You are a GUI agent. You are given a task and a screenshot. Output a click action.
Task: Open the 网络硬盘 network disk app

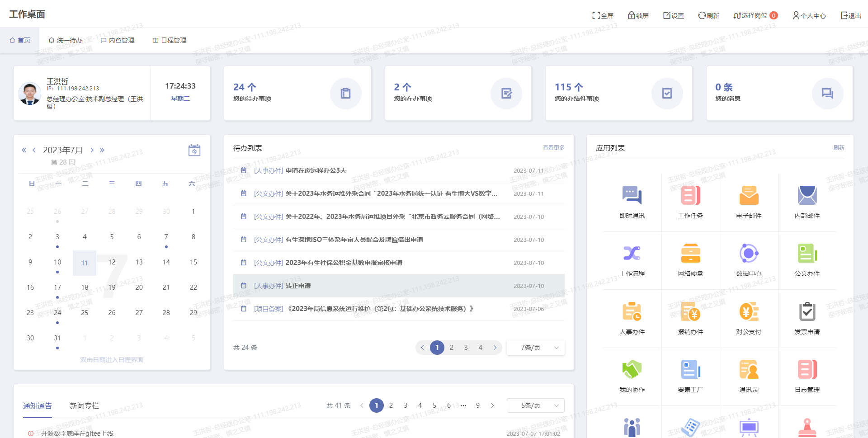[690, 254]
